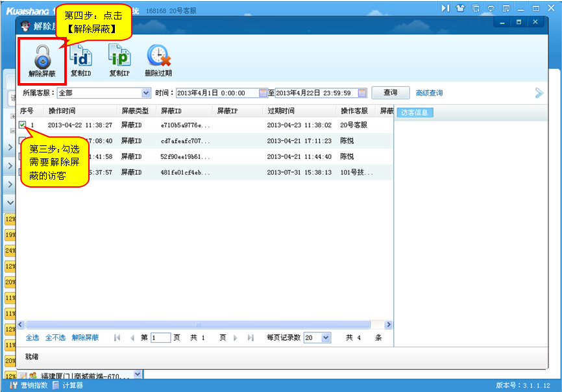Uncheck the checkbox for row 1
Viewport: 562px width, 392px height.
[x=23, y=125]
